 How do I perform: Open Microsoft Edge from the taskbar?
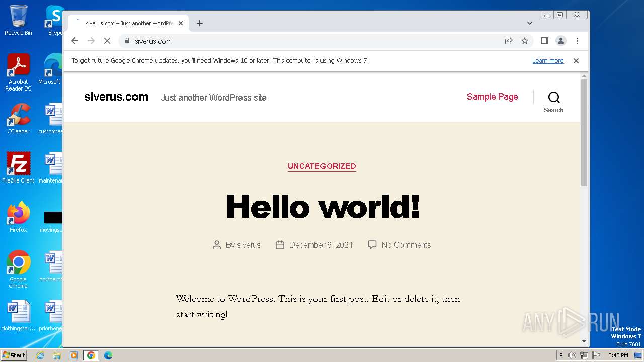pos(108,355)
